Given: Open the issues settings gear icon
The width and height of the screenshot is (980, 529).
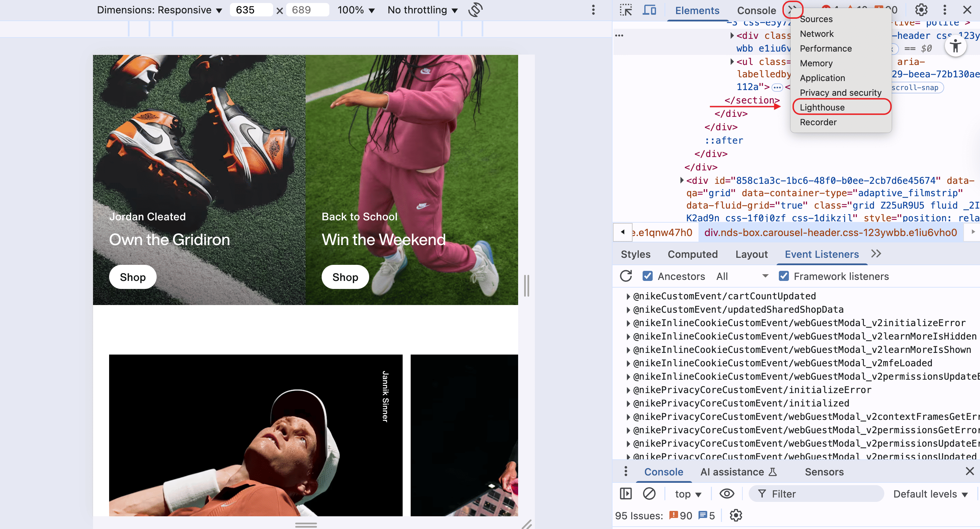Looking at the screenshot, I should coord(736,515).
